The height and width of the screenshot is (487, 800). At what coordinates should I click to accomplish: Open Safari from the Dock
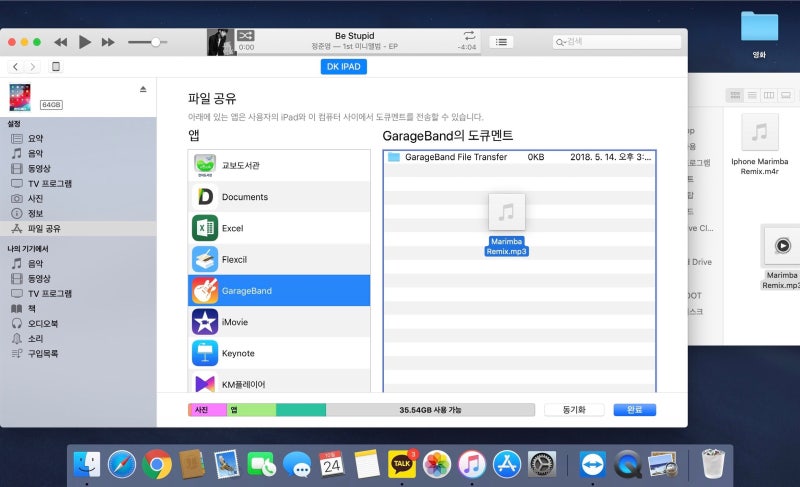(122, 464)
